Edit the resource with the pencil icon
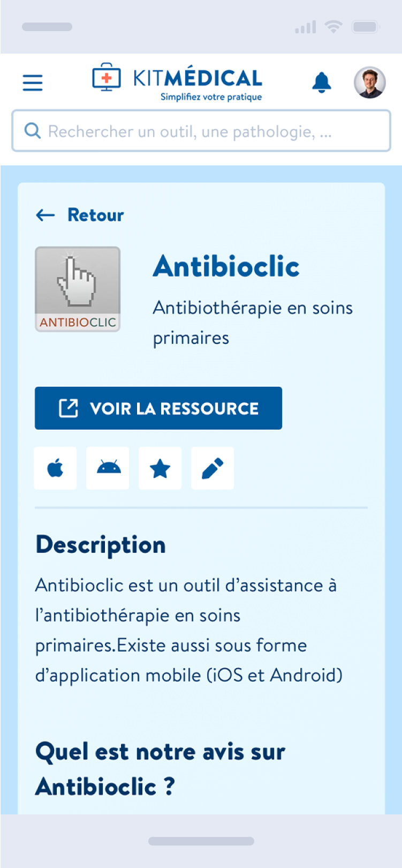The image size is (402, 868). pos(213,468)
